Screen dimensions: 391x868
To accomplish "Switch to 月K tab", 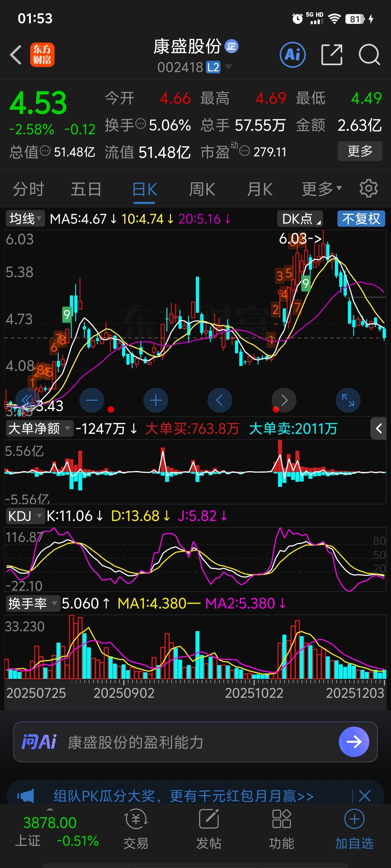I will 260,189.
